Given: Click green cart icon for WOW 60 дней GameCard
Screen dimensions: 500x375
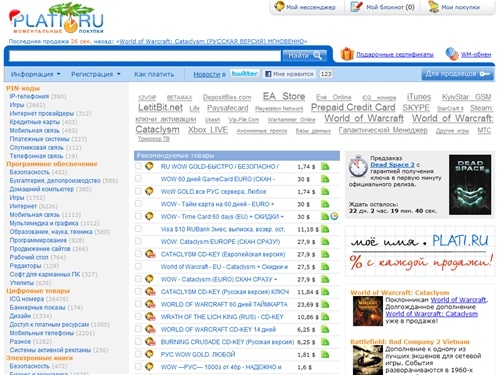Looking at the screenshot, I should [x=325, y=179].
